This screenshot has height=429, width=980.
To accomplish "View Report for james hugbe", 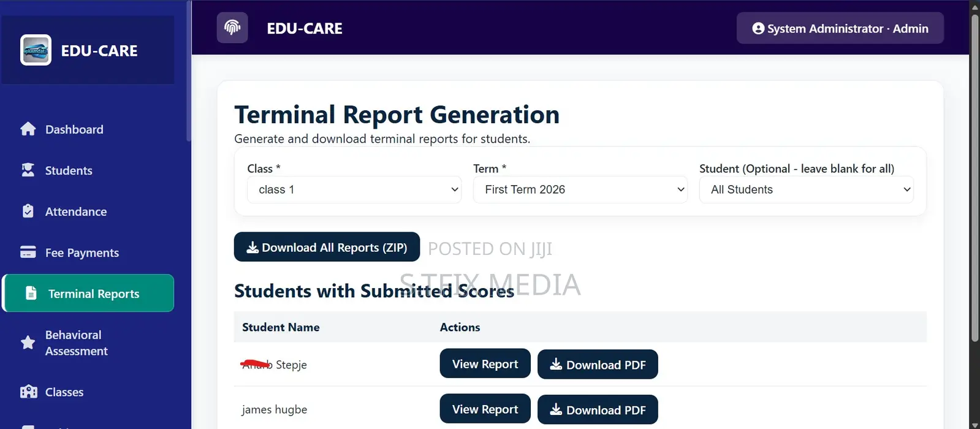I will pyautogui.click(x=485, y=409).
